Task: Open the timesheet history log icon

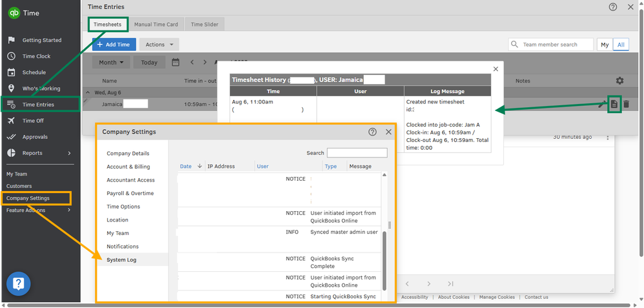Action: (614, 104)
